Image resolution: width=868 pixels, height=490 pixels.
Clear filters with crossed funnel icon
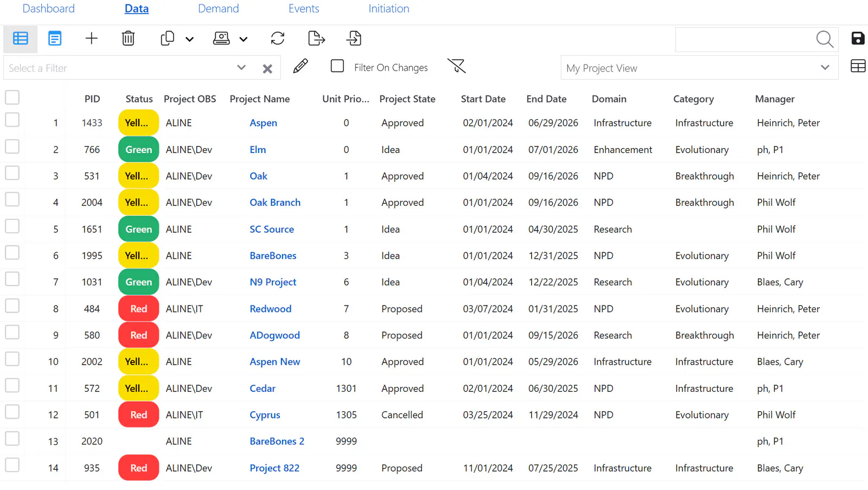click(x=457, y=66)
